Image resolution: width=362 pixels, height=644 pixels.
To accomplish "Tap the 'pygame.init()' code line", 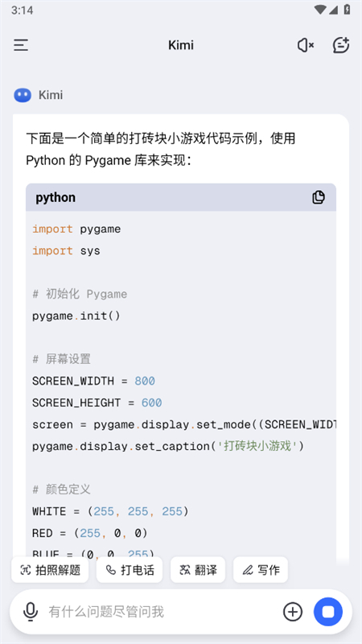I will coord(76,316).
